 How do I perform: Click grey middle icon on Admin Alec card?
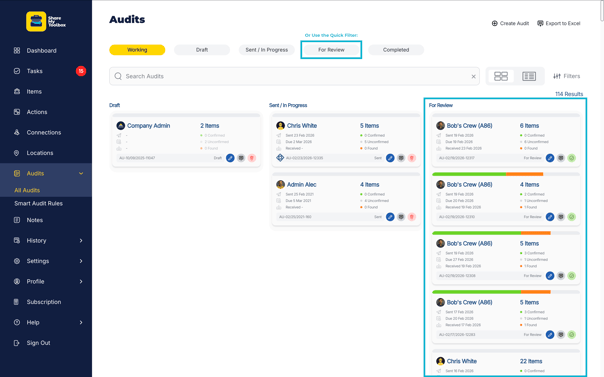[401, 217]
